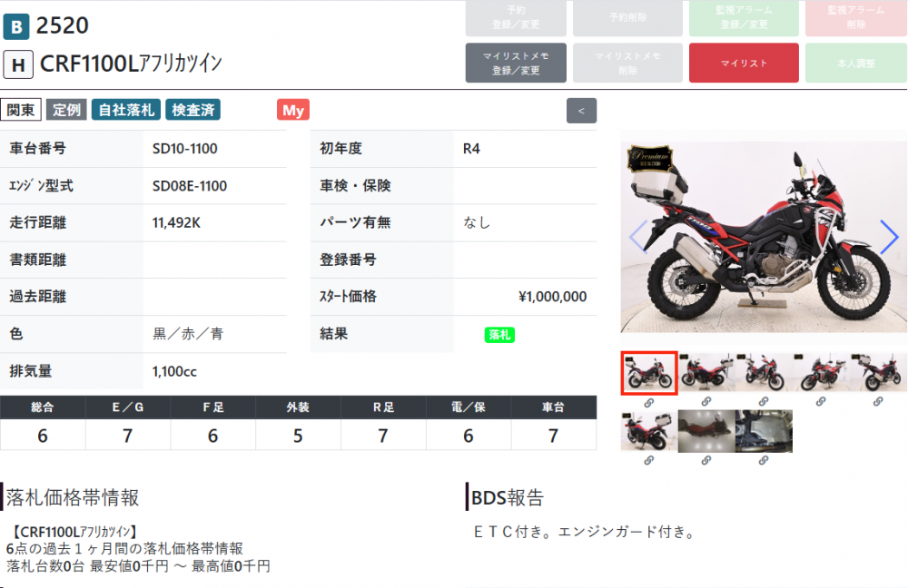
Task: Click the 監視アラーム 登録／変更 button
Action: tap(744, 17)
